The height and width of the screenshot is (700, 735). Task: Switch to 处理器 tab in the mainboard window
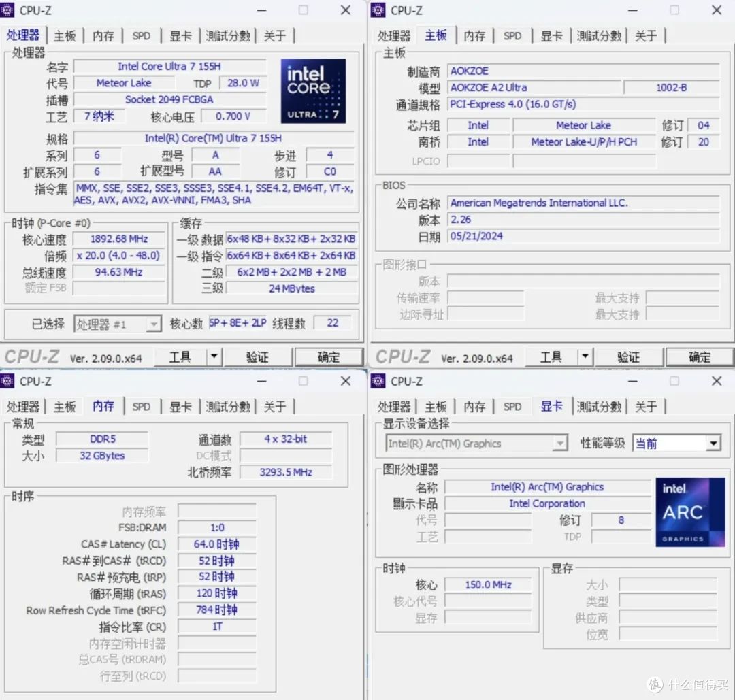point(394,36)
